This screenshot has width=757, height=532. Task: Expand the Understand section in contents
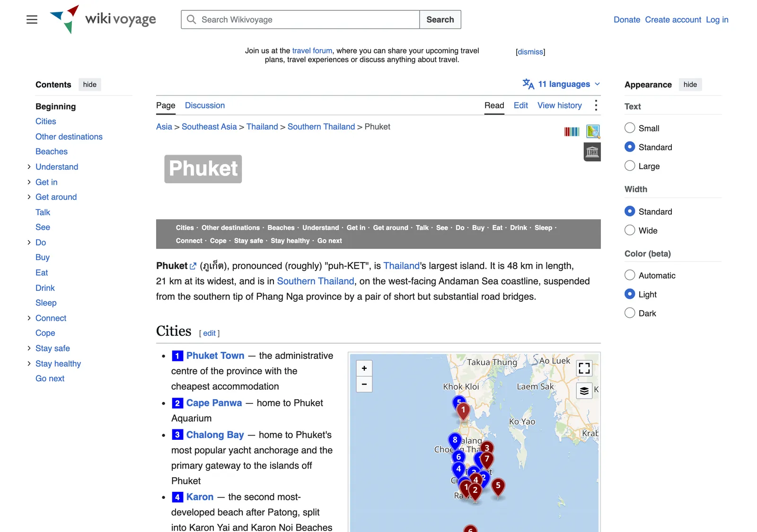[29, 167]
